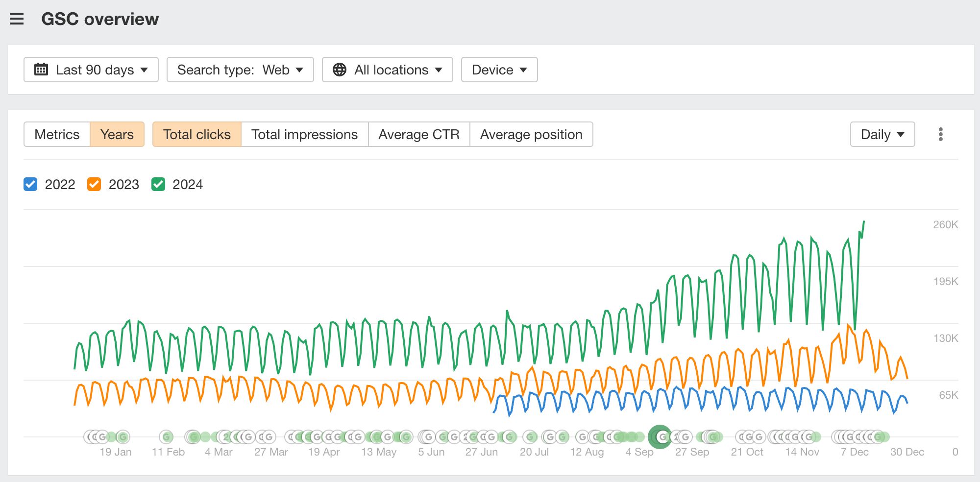This screenshot has height=482, width=980.
Task: Click the globe icon for locations
Action: (x=339, y=70)
